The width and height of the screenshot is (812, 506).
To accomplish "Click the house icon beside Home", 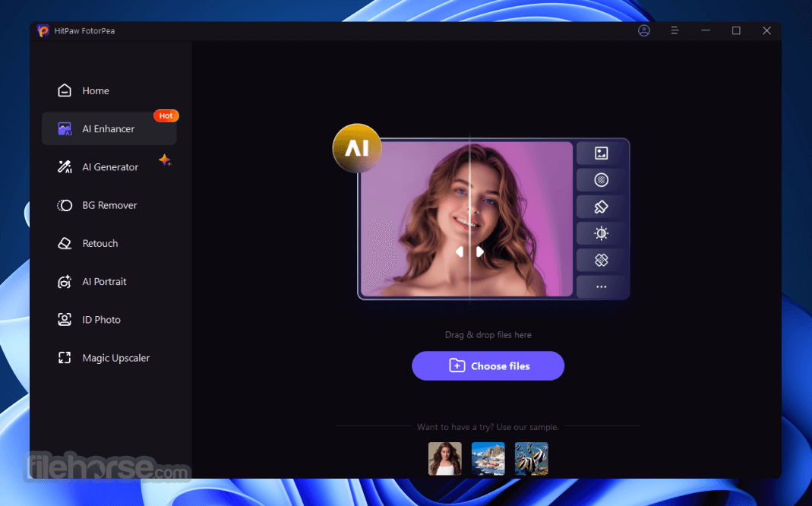I will tap(65, 90).
